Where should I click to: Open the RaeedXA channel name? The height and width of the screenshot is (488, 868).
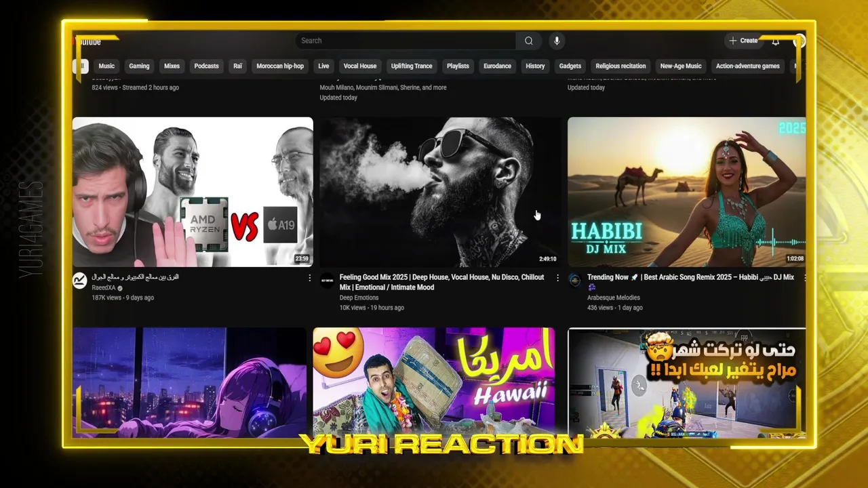(104, 287)
